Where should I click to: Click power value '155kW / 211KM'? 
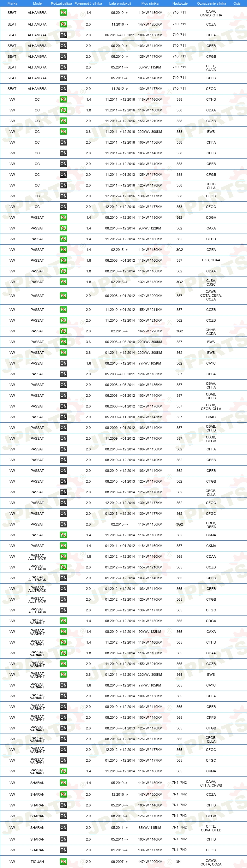(150, 310)
